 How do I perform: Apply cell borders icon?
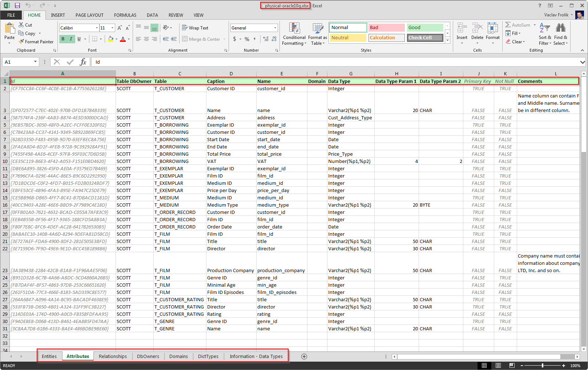click(x=94, y=39)
